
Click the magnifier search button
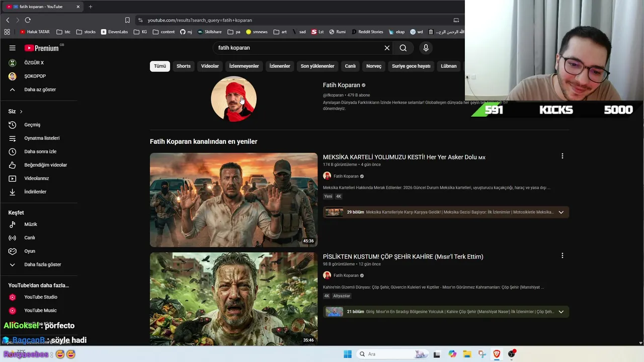[x=403, y=48]
